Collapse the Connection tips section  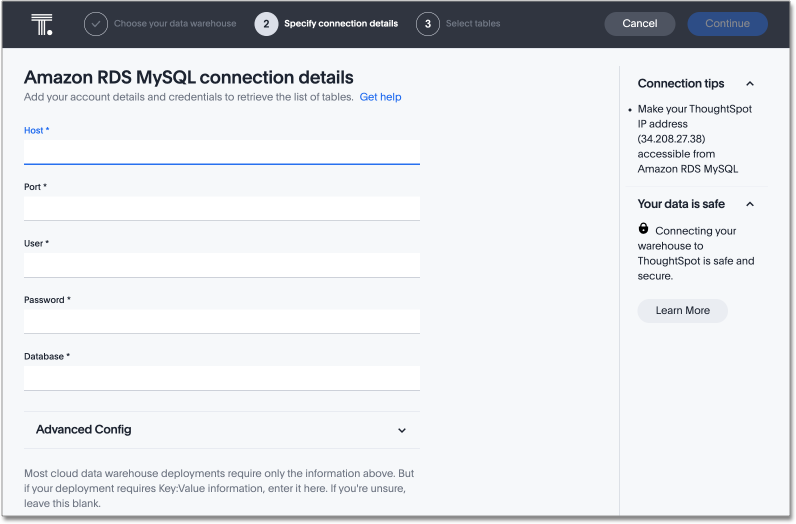(750, 84)
